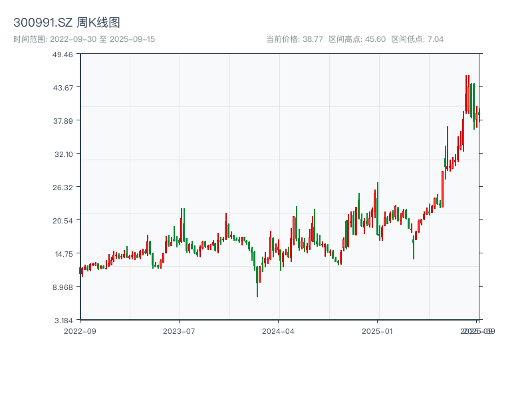This screenshot has height=399, width=532.
Task: Click the y-axis value 32.10
Action: [64, 154]
